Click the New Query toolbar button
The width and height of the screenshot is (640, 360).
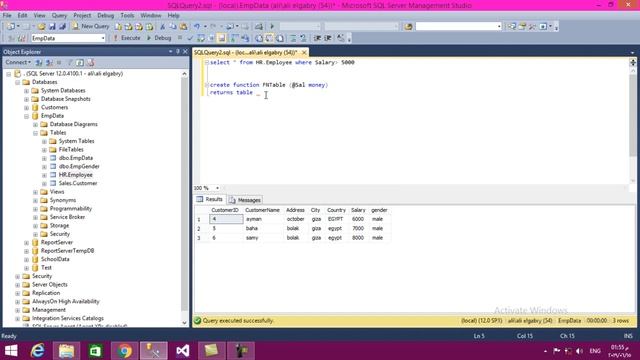pyautogui.click(x=91, y=26)
